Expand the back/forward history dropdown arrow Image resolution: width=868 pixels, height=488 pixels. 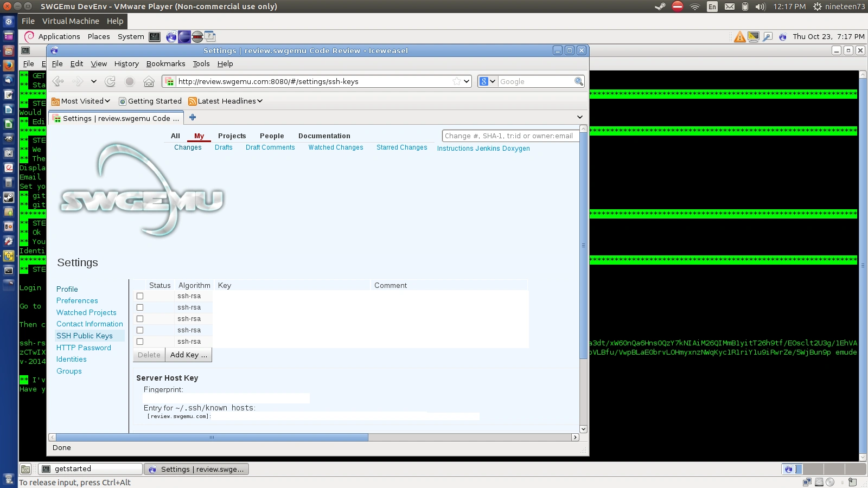[94, 81]
